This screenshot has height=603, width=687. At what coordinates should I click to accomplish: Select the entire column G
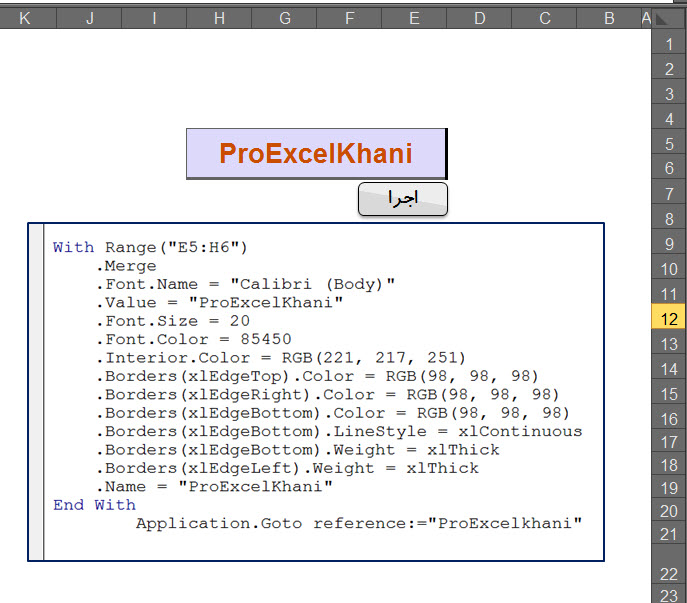[x=285, y=18]
